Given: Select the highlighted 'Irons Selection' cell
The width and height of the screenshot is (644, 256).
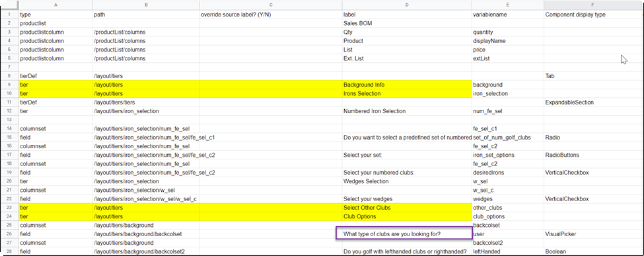Looking at the screenshot, I should [407, 93].
